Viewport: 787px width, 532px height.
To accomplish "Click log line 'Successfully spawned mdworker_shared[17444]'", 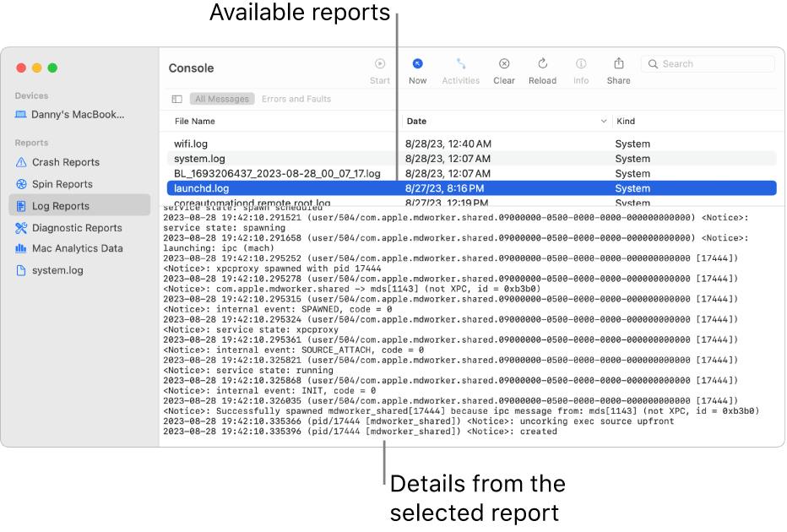I will click(x=461, y=411).
